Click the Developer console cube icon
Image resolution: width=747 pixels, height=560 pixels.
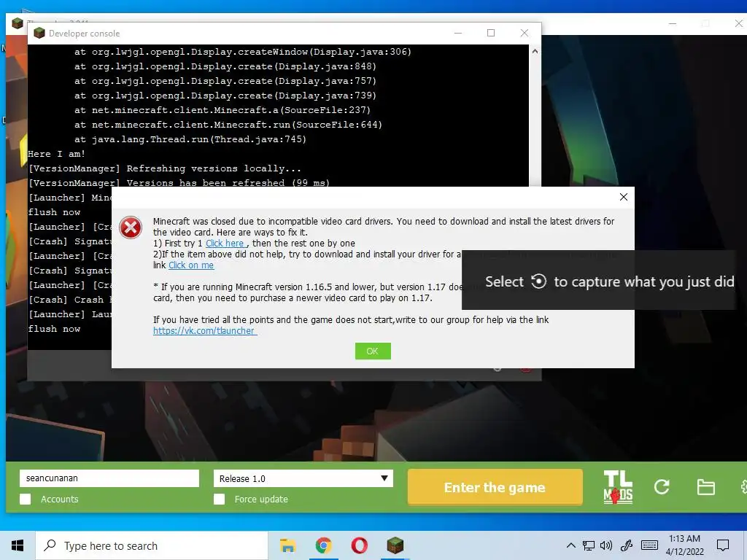click(x=39, y=33)
